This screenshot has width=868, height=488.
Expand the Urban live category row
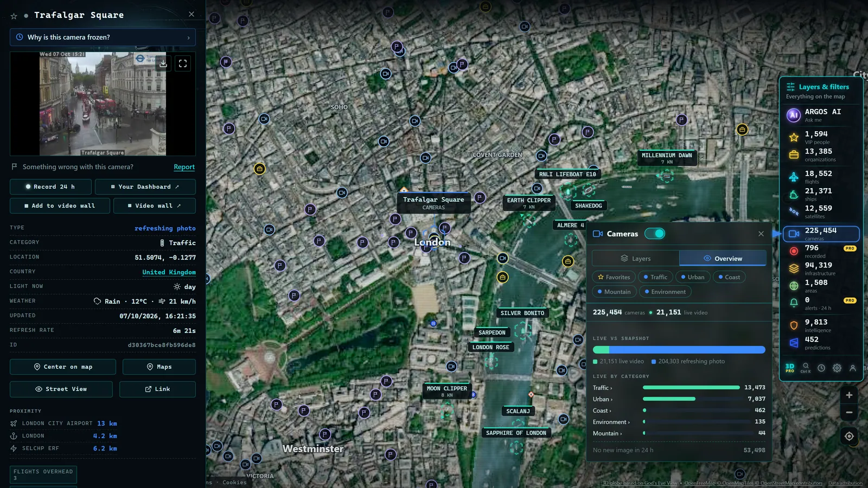[x=679, y=399]
